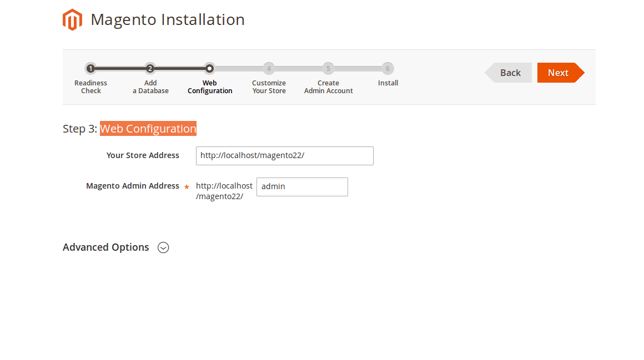Viewport: 644px width, 360px height.
Task: Click the Create Admin Account step label
Action: (328, 87)
